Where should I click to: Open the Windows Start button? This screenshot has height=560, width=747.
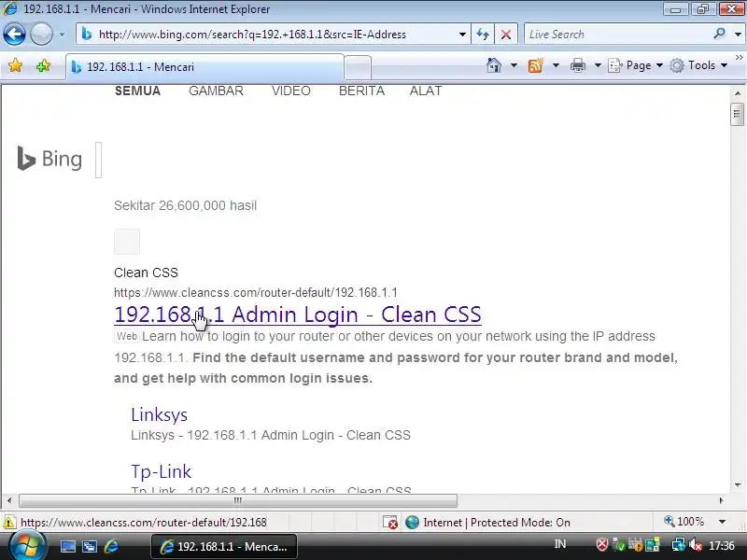26,546
